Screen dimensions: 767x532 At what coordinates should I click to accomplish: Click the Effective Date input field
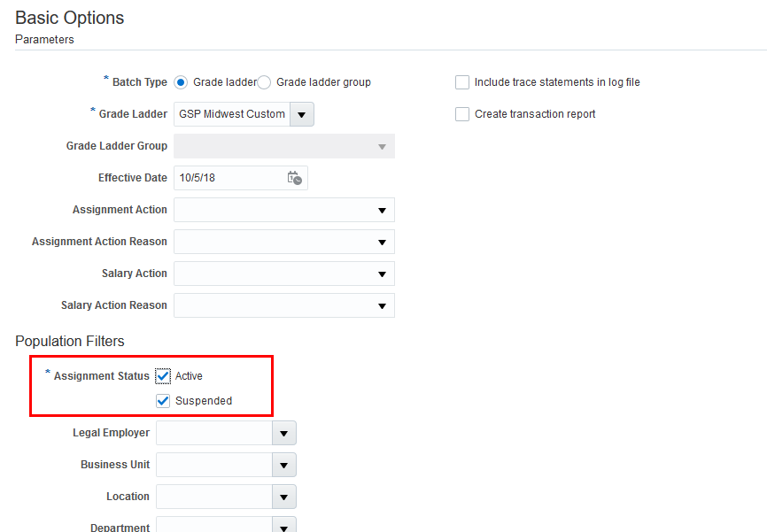pos(229,178)
